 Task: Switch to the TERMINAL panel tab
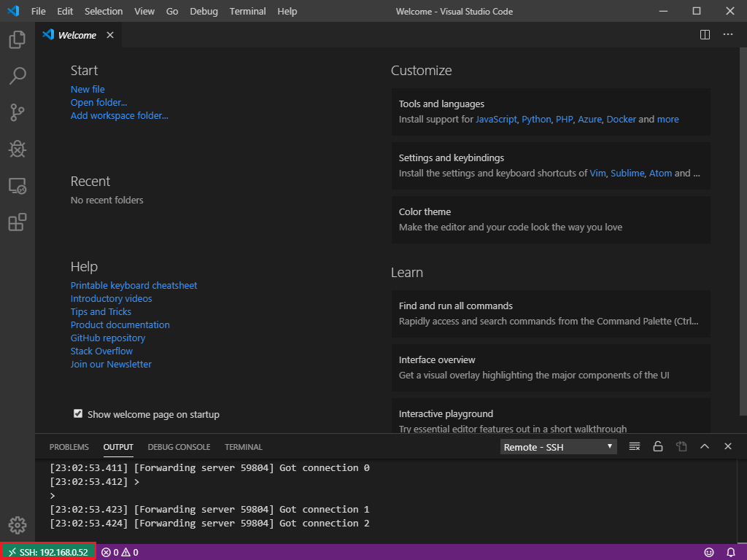pos(244,447)
